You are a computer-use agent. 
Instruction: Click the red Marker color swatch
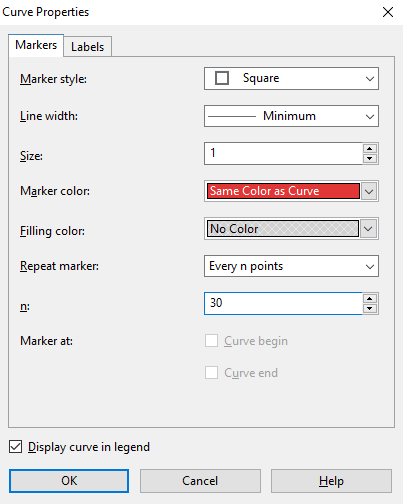(283, 191)
